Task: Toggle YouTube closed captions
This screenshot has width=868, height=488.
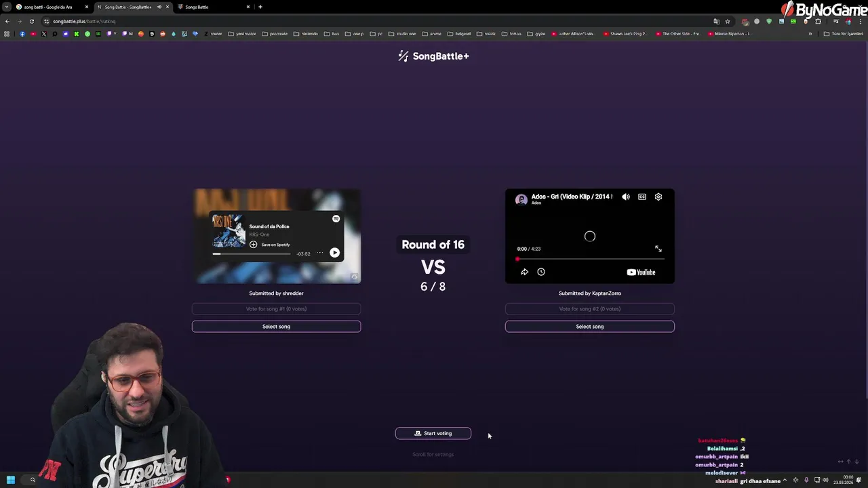Action: [x=642, y=197]
